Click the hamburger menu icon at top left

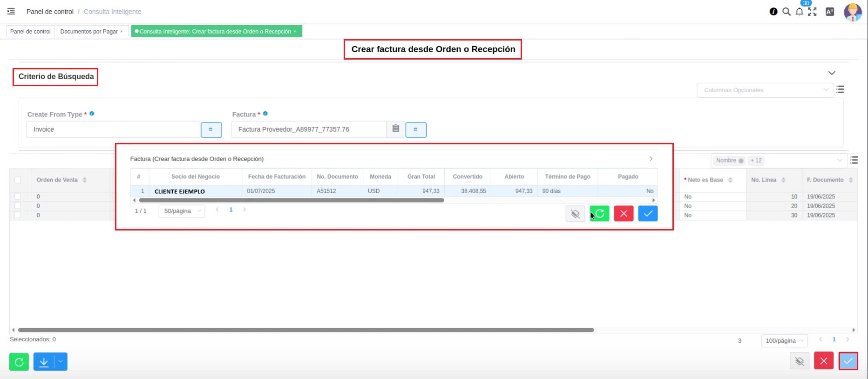coord(11,11)
